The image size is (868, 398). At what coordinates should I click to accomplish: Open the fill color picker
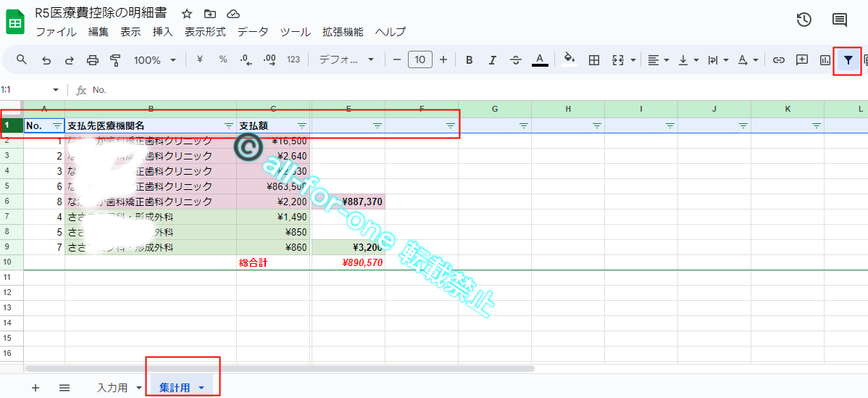pyautogui.click(x=569, y=59)
